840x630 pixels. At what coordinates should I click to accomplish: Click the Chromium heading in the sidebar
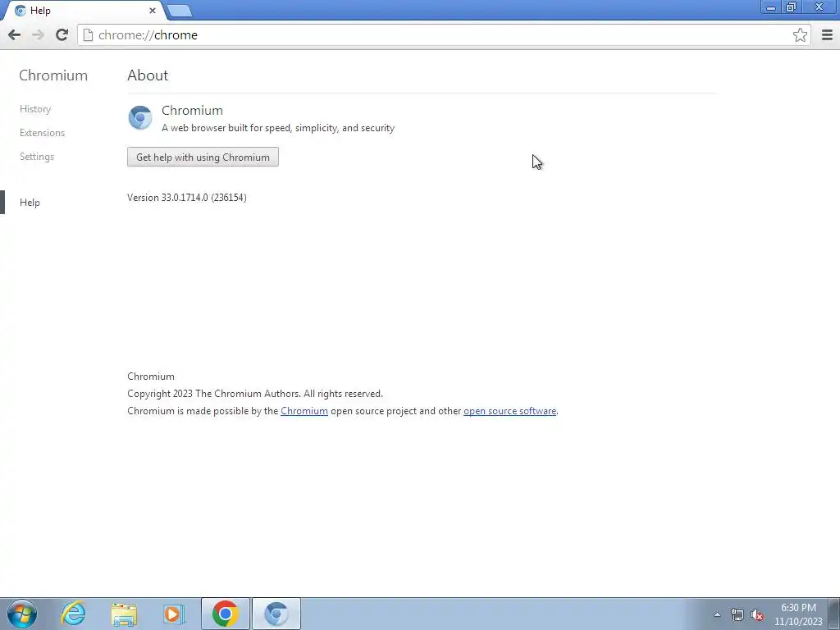53,75
